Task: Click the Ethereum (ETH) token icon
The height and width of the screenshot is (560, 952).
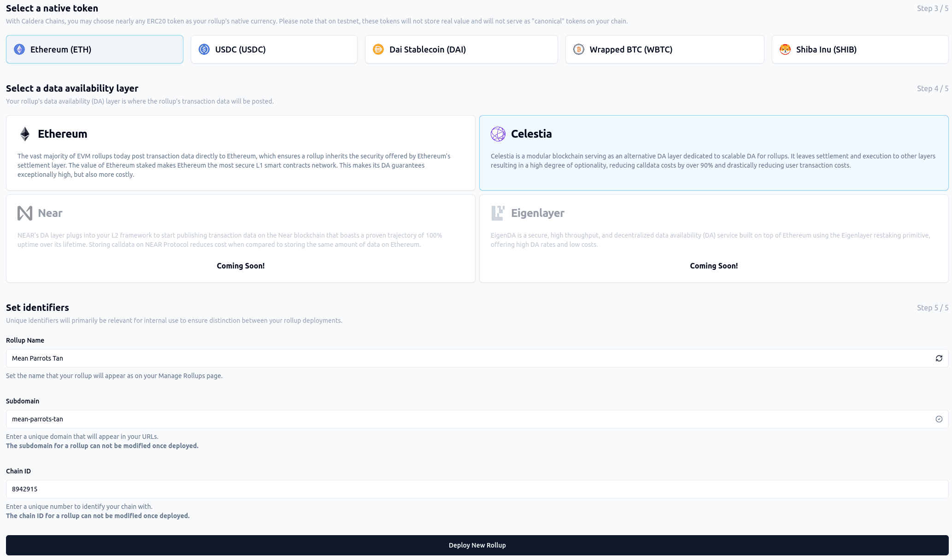Action: tap(19, 49)
